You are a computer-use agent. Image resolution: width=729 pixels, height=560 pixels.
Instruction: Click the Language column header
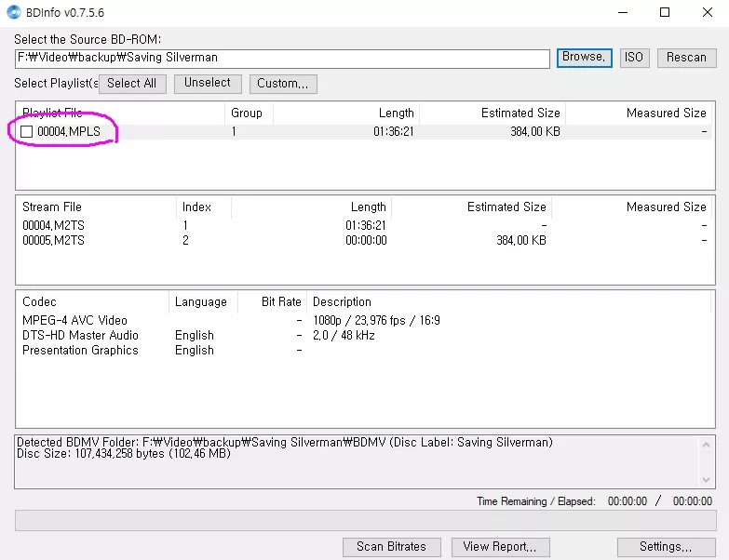click(203, 302)
